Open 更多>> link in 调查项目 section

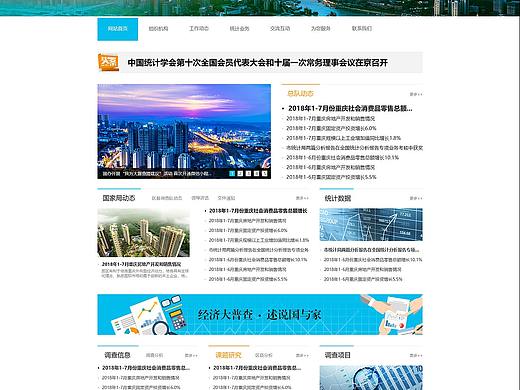click(416, 356)
